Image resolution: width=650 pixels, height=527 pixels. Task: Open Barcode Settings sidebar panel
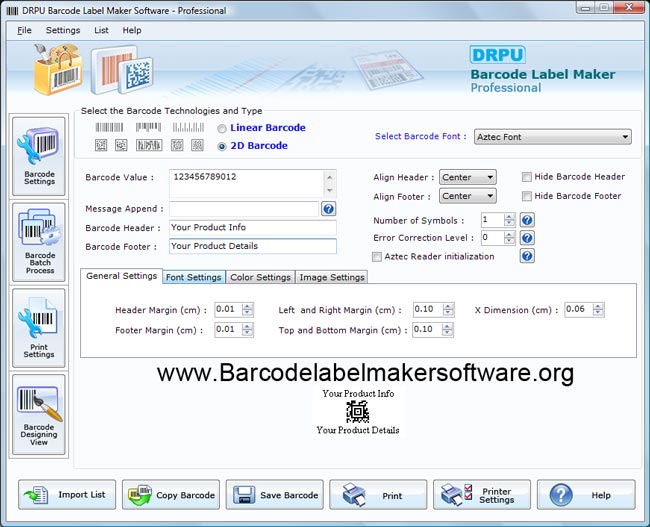(39, 156)
